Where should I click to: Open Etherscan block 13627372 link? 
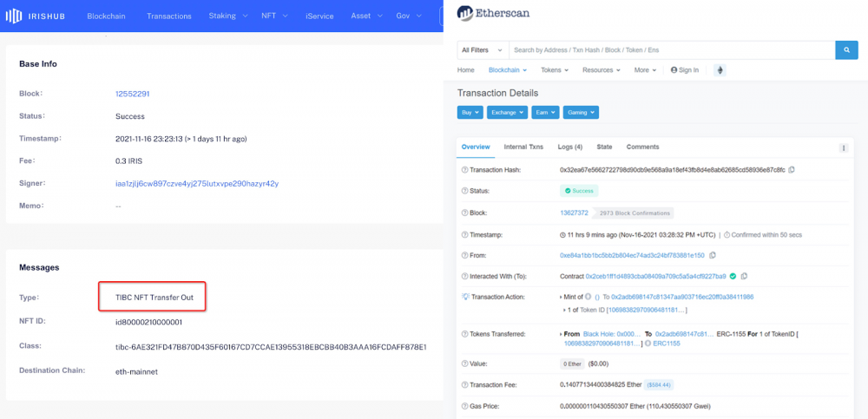point(574,213)
